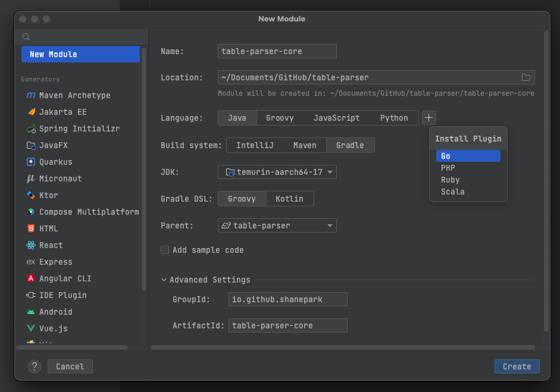
Task: Click the ArtifactId input field
Action: coord(288,325)
